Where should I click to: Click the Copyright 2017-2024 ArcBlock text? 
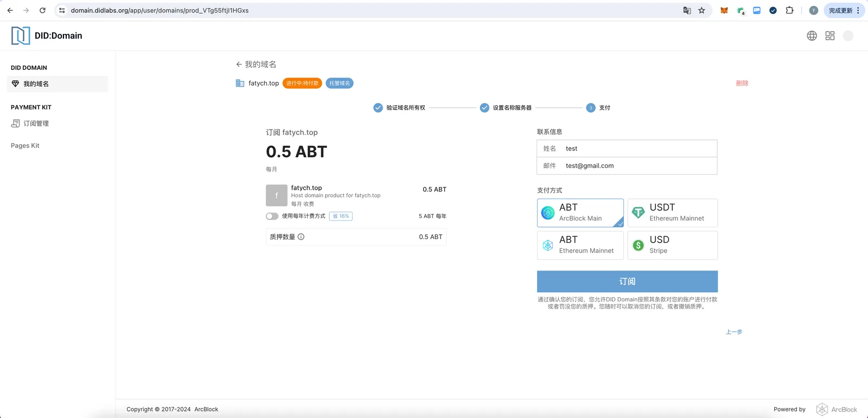pos(172,409)
